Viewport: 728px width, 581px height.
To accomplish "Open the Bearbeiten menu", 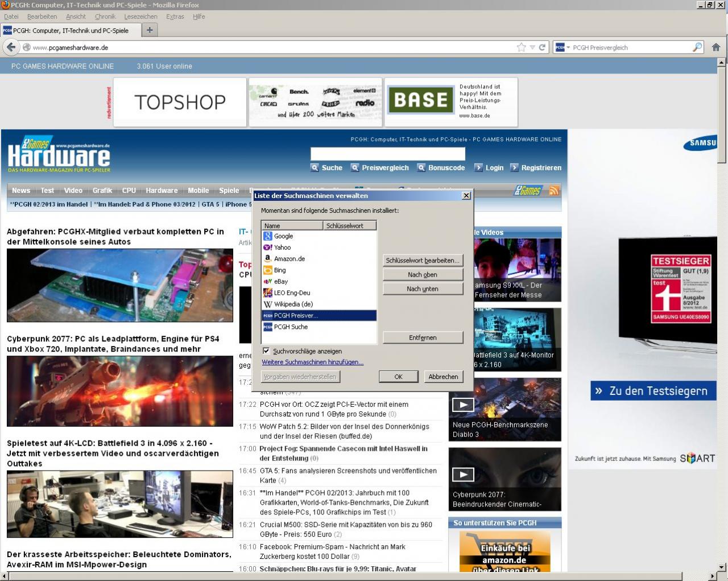I will [42, 17].
